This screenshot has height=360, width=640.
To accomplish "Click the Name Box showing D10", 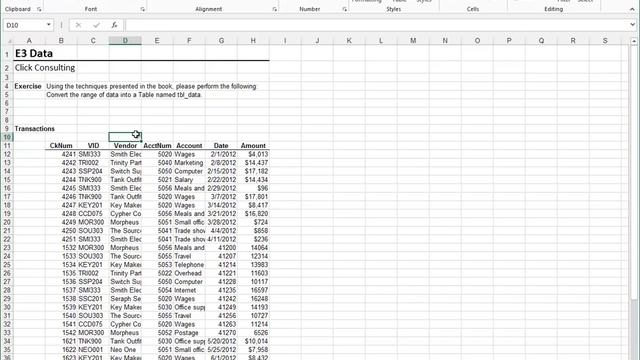I will point(24,25).
